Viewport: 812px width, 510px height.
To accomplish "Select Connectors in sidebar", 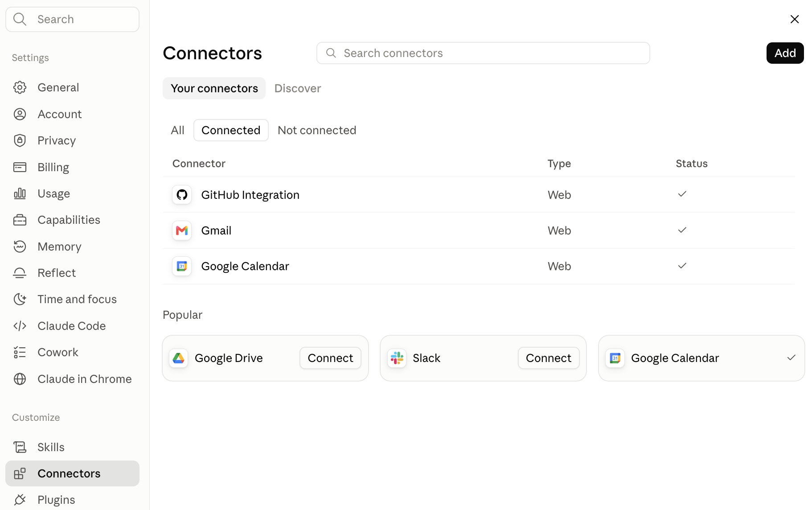I will 72,473.
